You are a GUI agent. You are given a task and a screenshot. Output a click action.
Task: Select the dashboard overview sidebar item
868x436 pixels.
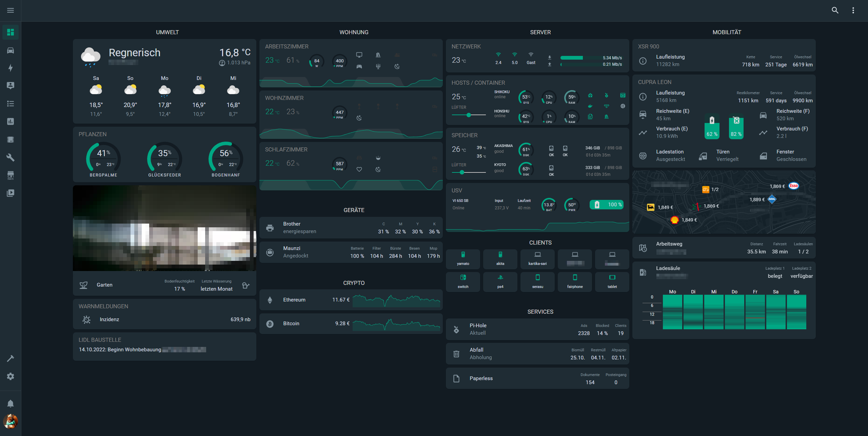[x=11, y=32]
